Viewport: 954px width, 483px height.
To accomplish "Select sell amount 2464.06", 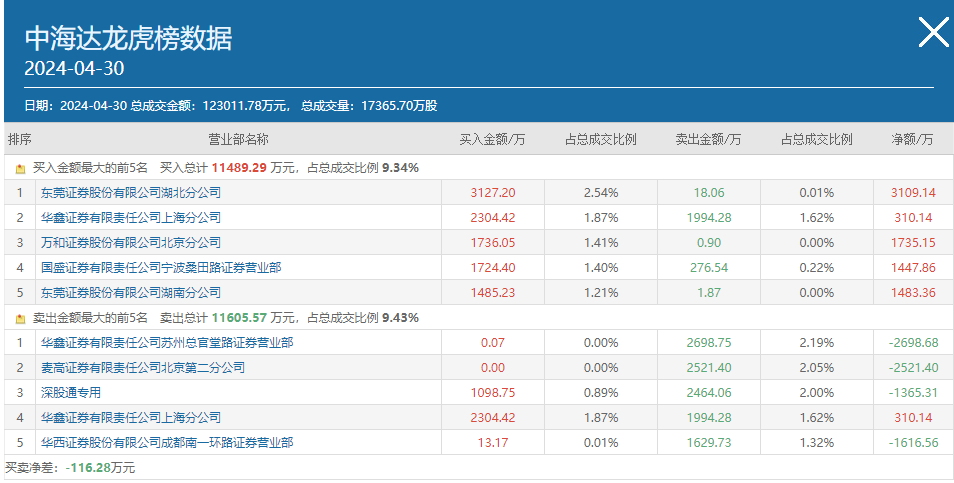I will click(x=709, y=392).
